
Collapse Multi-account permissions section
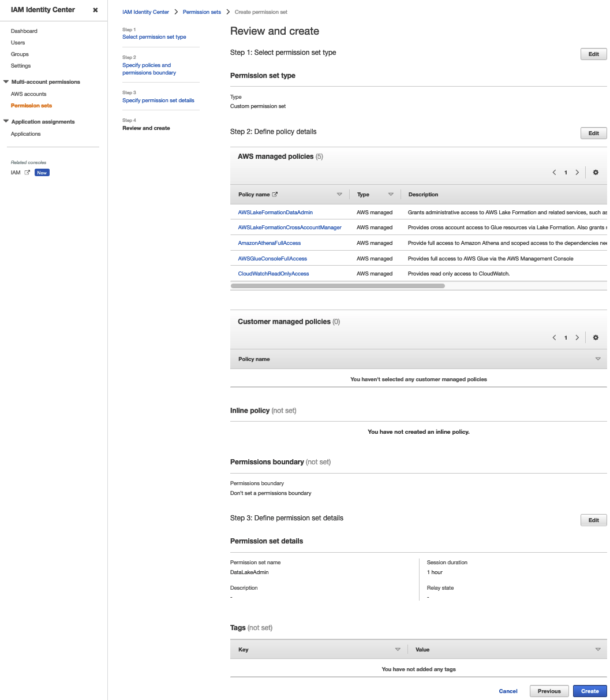click(6, 82)
